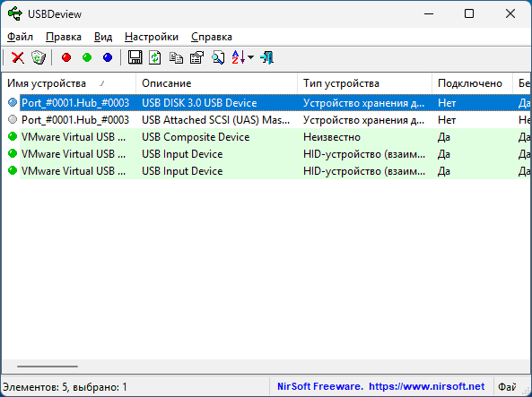Image resolution: width=532 pixels, height=397 pixels.
Task: Minimize the USBDeview window
Action: [x=429, y=14]
